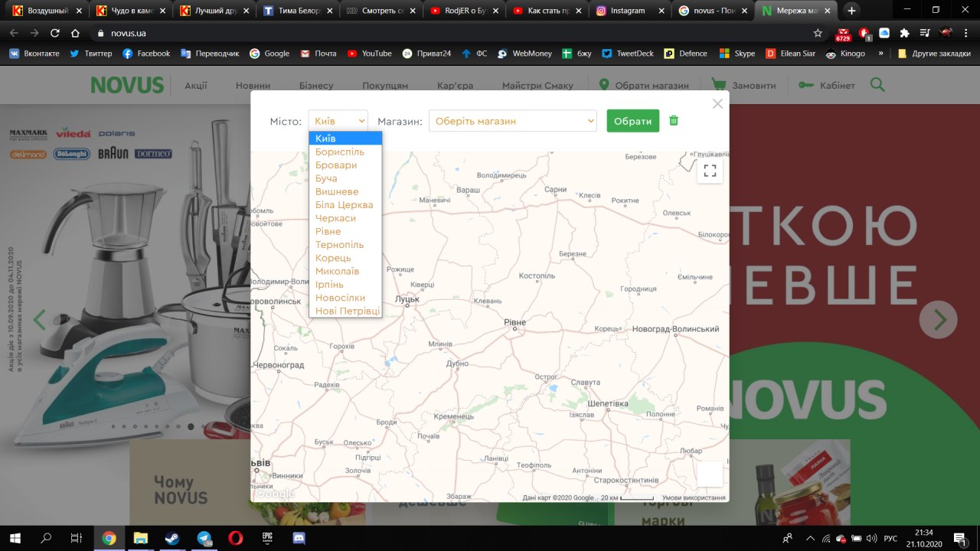Select Черкаси in the city list
The height and width of the screenshot is (551, 980).
click(335, 218)
